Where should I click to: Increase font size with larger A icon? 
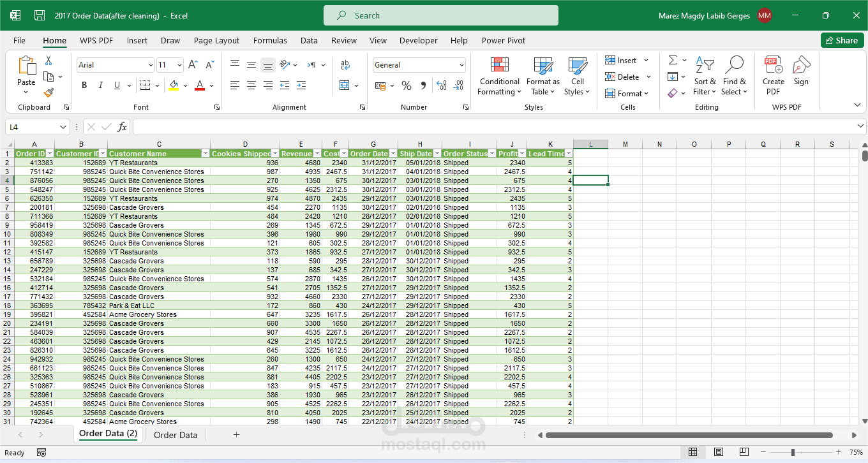coord(194,65)
